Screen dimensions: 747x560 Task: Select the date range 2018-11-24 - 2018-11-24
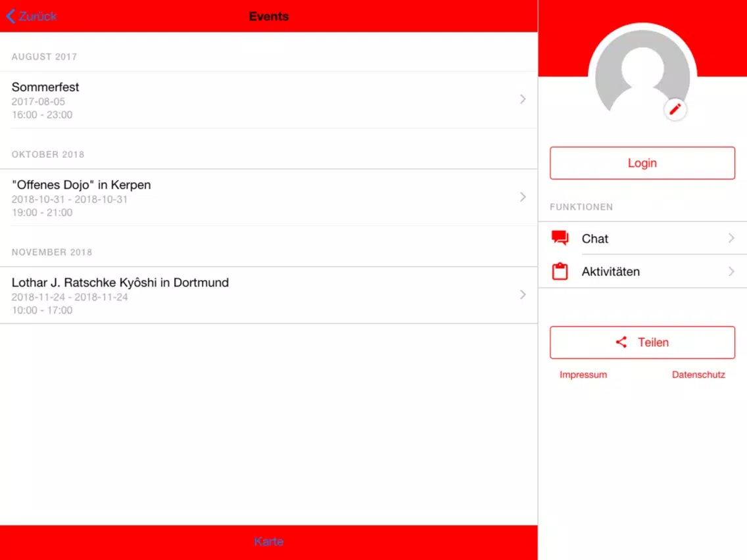tap(70, 296)
